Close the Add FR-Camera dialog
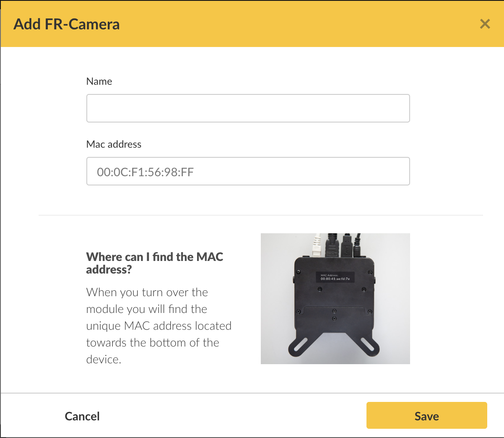 [485, 24]
